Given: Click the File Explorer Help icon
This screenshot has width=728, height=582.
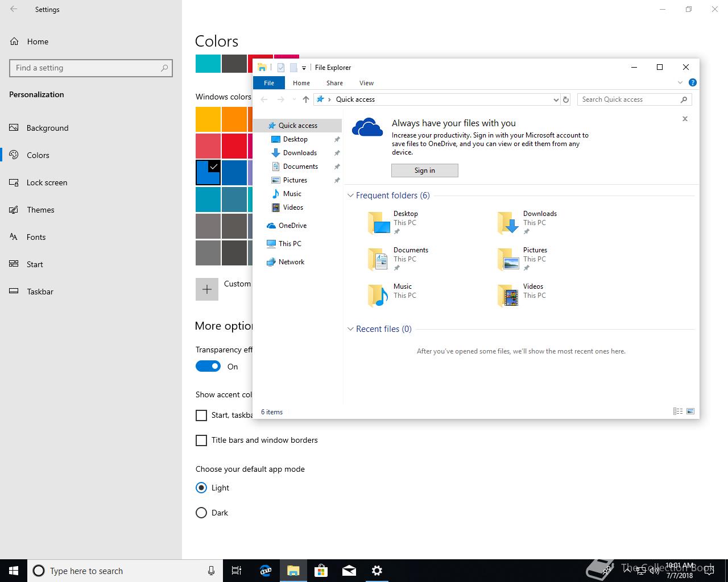Looking at the screenshot, I should pyautogui.click(x=692, y=82).
